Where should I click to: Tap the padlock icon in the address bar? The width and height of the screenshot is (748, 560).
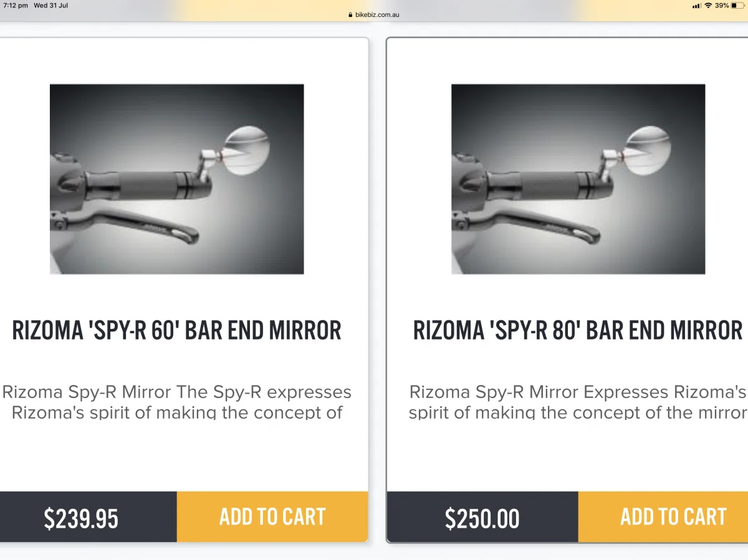[351, 14]
